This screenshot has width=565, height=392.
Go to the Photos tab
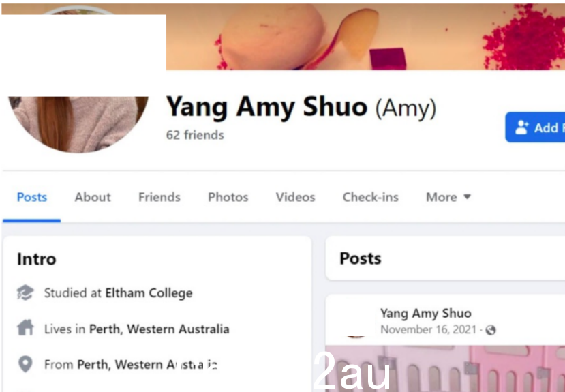coord(228,197)
